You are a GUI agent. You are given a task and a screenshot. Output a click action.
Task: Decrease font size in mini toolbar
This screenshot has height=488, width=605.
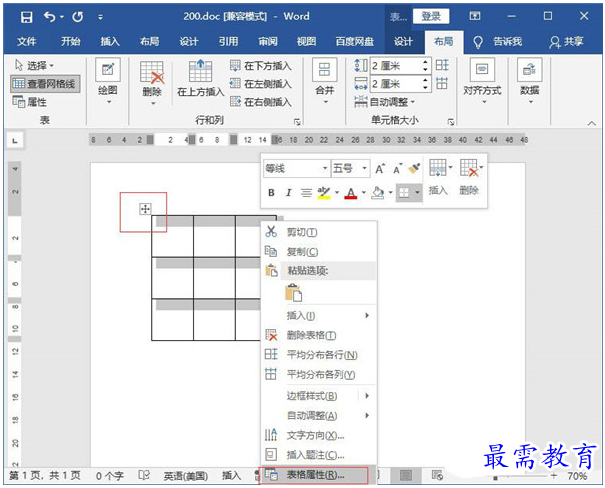pos(397,169)
